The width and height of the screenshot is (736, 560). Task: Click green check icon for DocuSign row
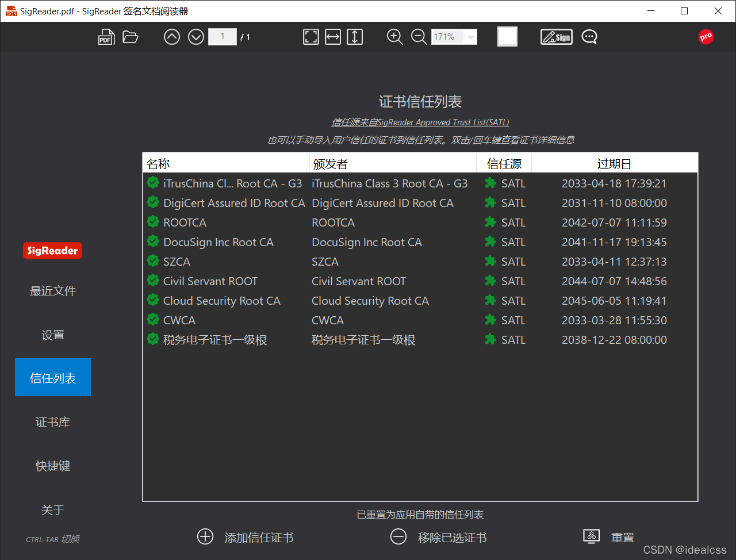pos(153,241)
